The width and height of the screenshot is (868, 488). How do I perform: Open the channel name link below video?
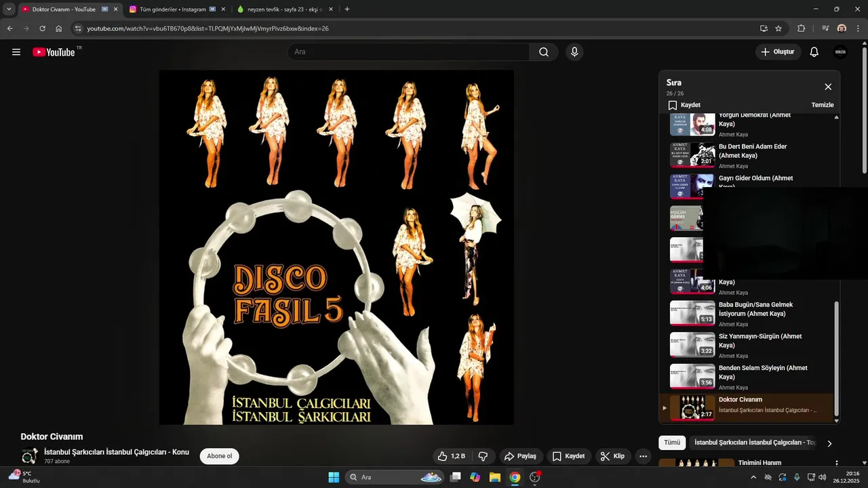point(117,452)
